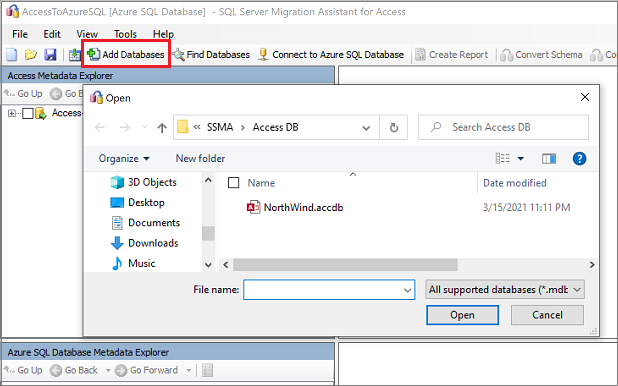This screenshot has width=618, height=386.
Task: Click Access DB in the address path
Action: [x=275, y=127]
